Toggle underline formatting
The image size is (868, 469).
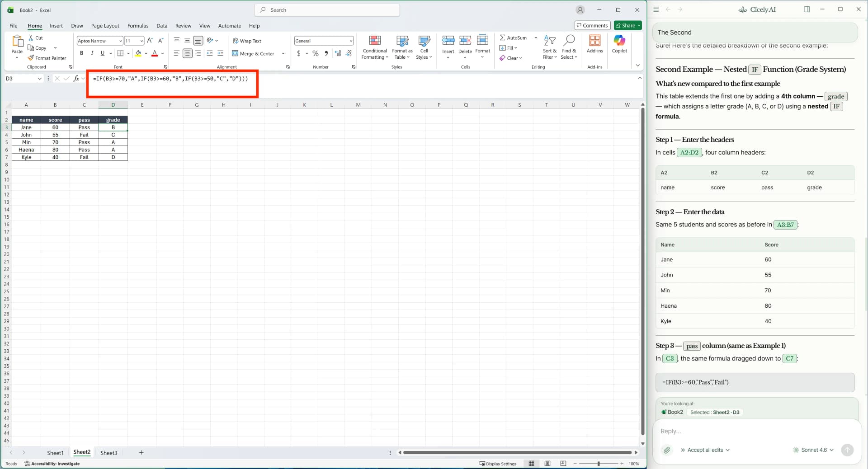coord(102,53)
